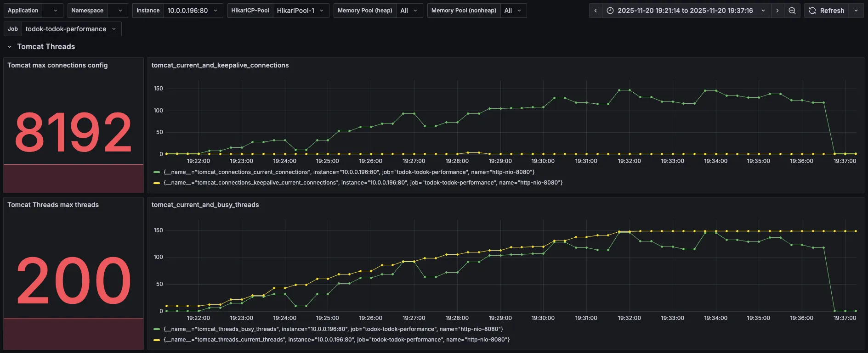The image size is (868, 353).
Task: Zoom out the time range
Action: click(792, 11)
